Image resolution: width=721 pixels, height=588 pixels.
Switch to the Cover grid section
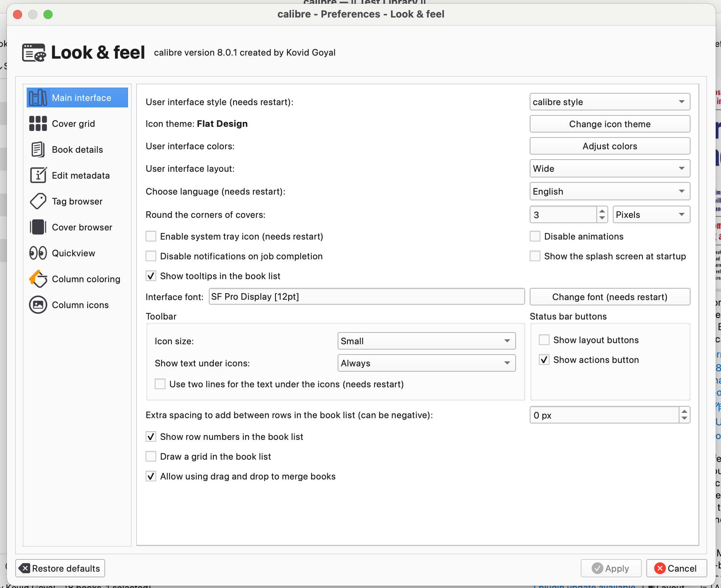(x=77, y=124)
